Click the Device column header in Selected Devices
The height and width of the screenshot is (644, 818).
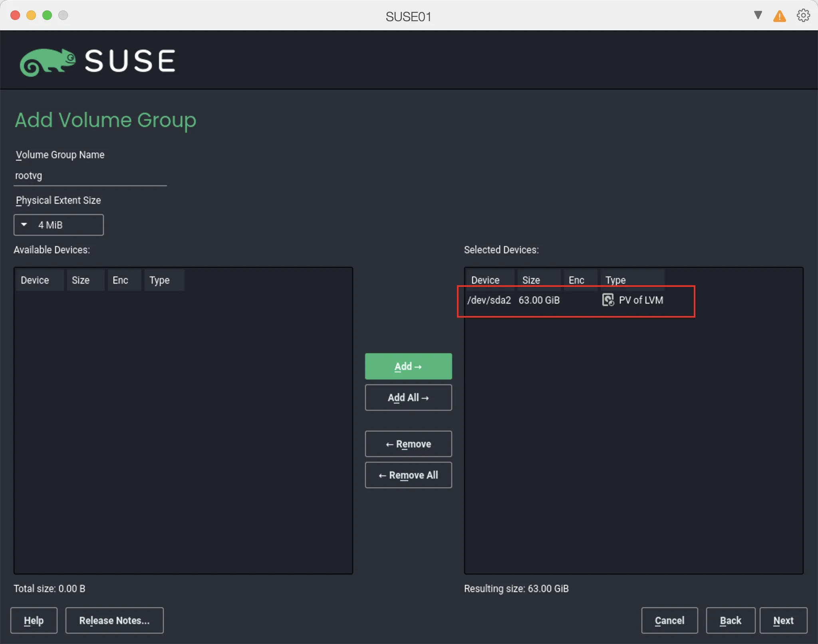pyautogui.click(x=485, y=280)
